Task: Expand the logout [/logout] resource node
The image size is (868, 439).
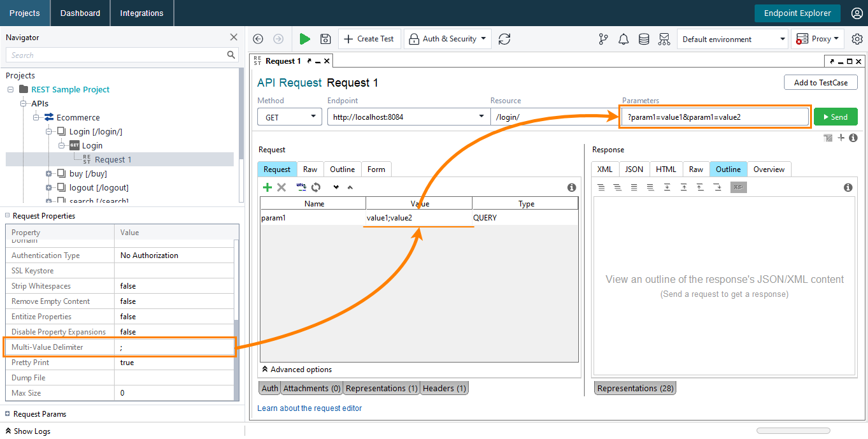Action: coord(49,187)
